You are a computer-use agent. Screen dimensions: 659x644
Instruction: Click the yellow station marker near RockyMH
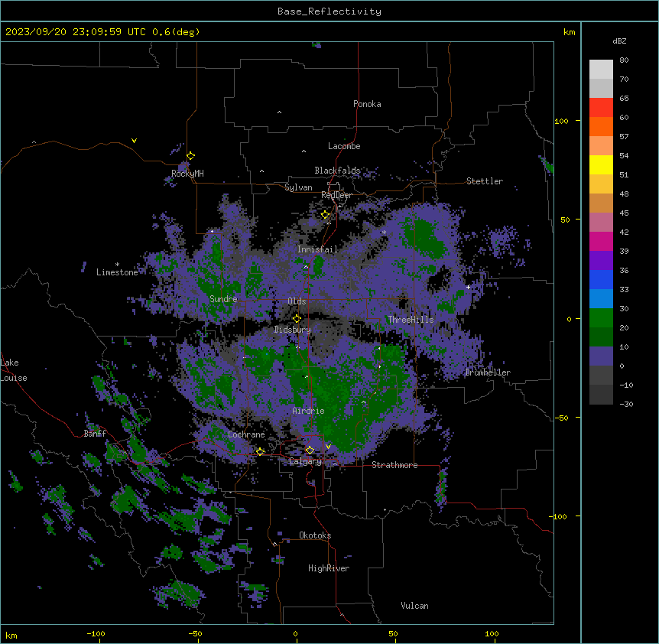(190, 155)
